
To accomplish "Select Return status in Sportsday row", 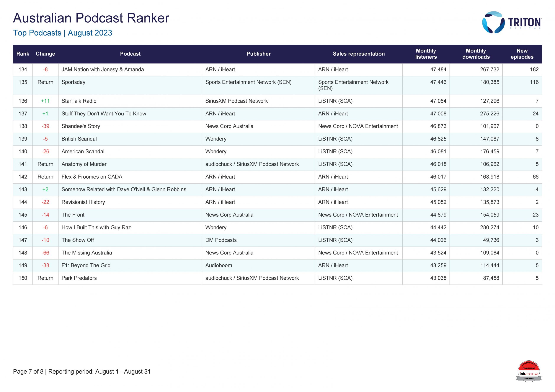I will (x=46, y=82).
